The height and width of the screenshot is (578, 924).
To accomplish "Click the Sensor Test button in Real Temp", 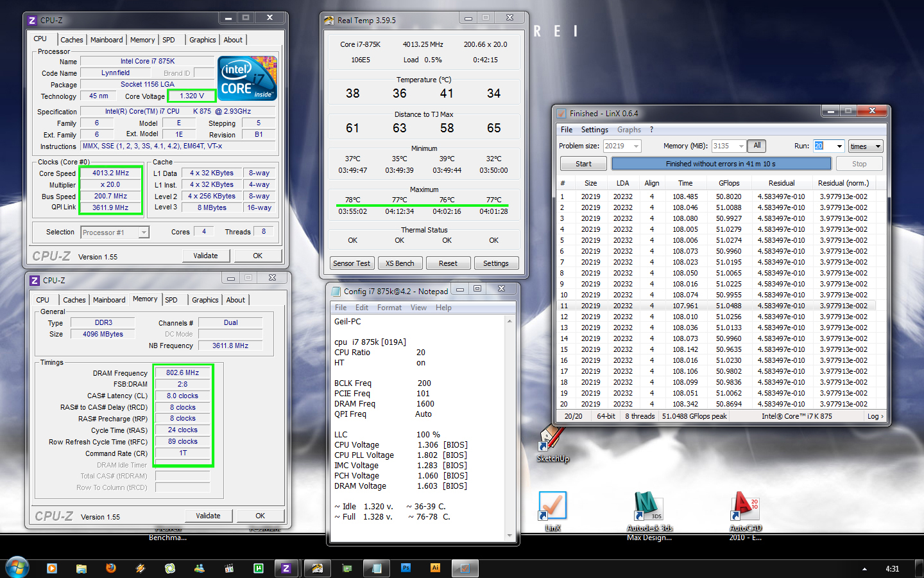I will pyautogui.click(x=351, y=263).
